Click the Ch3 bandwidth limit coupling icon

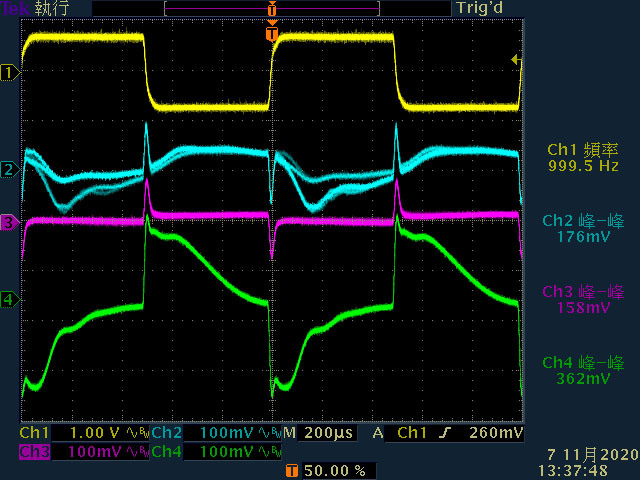138,452
